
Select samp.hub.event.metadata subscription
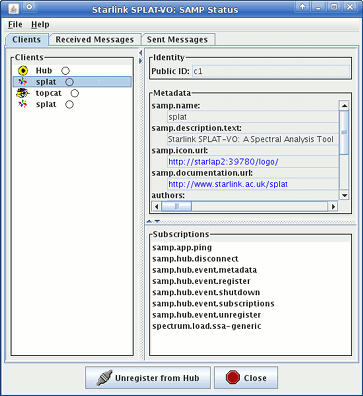(205, 270)
